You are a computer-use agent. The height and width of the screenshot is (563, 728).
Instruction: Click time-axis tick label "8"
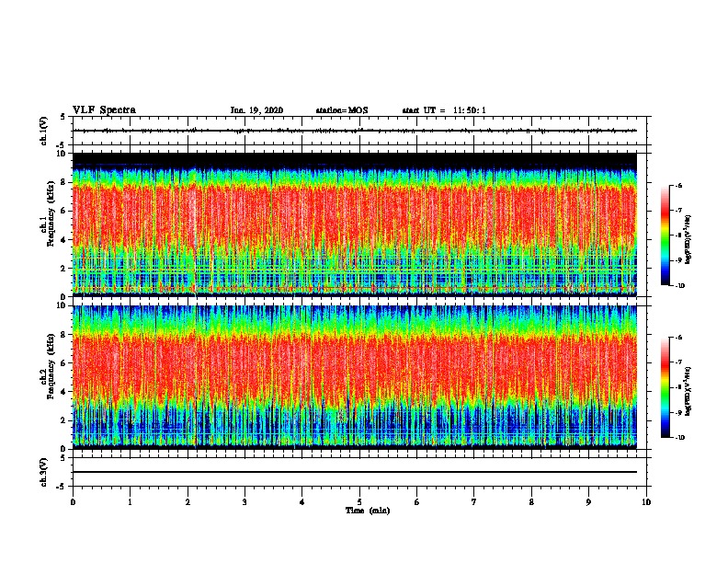(531, 502)
